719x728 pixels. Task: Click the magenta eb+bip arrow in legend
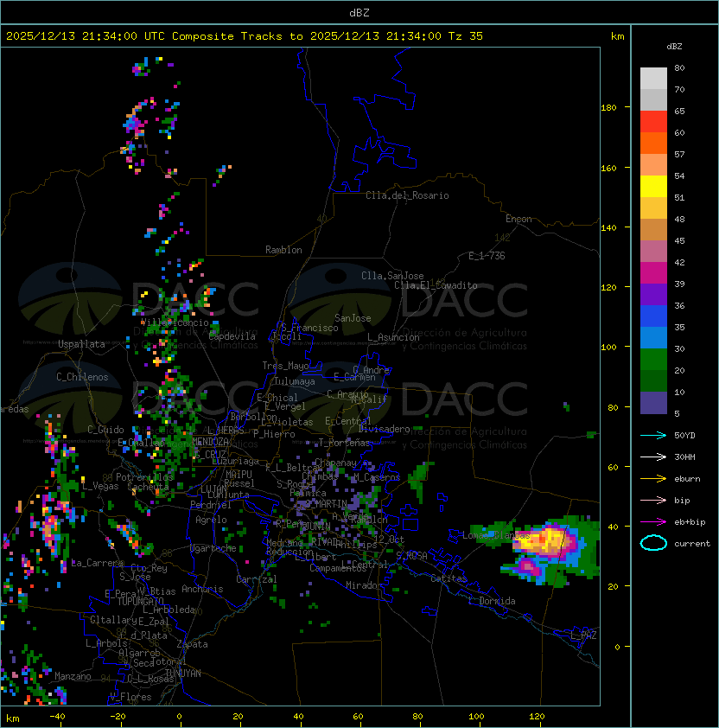pos(653,522)
